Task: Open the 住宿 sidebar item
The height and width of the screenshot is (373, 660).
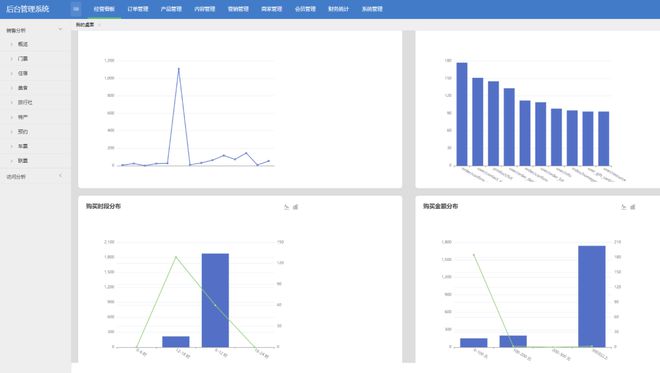Action: click(x=35, y=73)
